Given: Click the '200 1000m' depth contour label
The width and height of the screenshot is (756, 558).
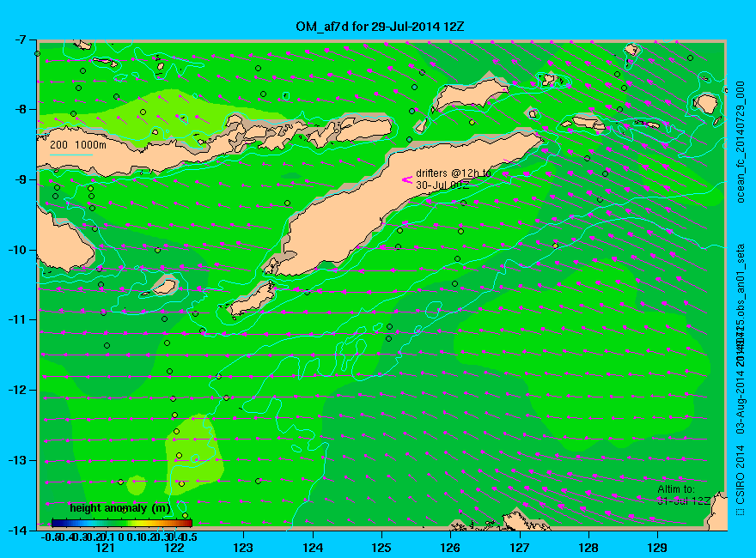Looking at the screenshot, I should point(78,144).
